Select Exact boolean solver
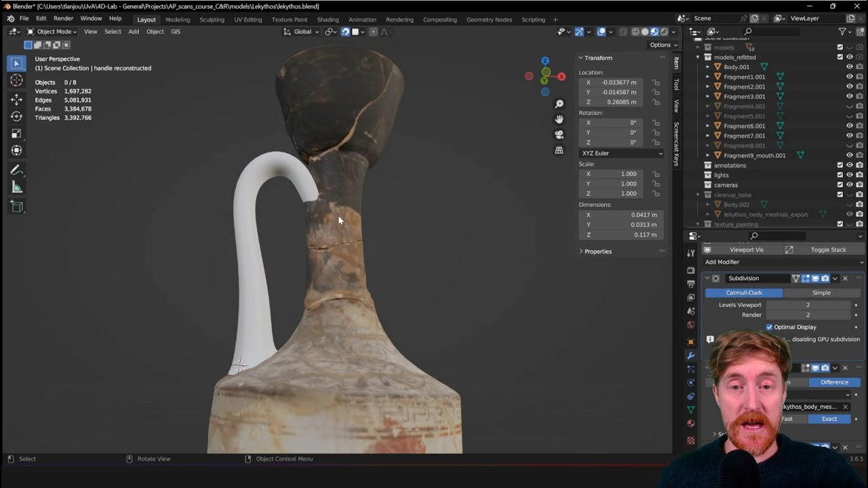 829,419
